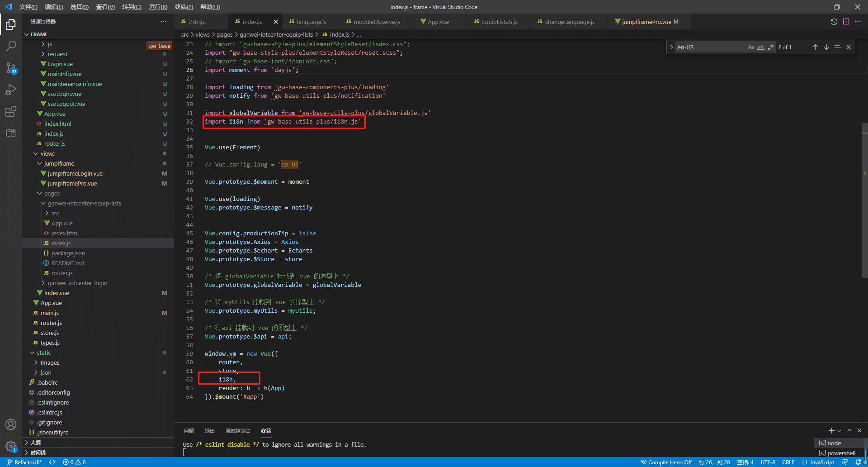Click the en-US find input field

coord(710,47)
